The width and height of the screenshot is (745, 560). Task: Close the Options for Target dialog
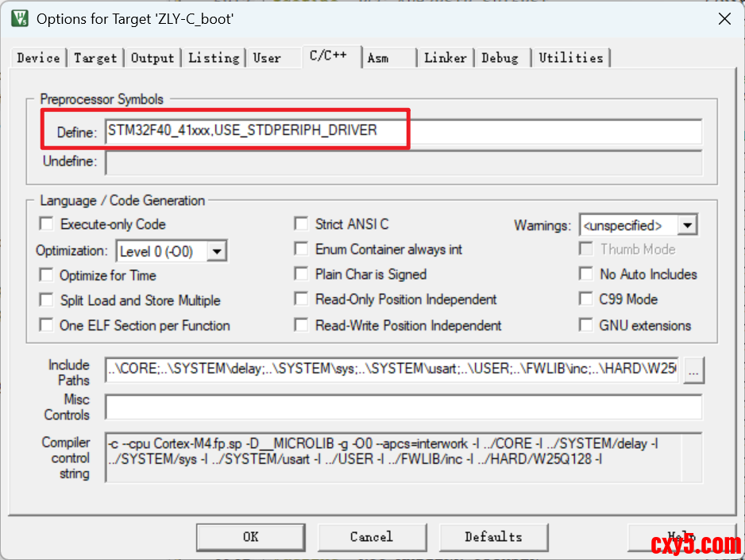pyautogui.click(x=724, y=19)
